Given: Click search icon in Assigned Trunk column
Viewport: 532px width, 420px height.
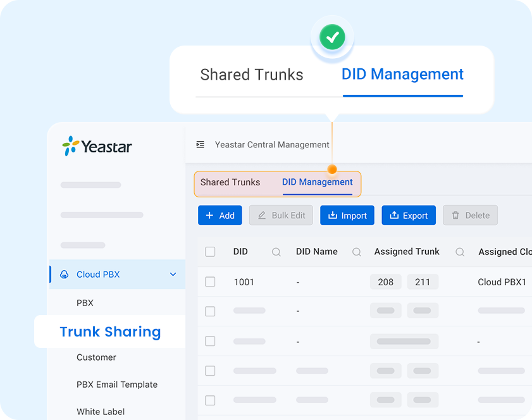Looking at the screenshot, I should coord(461,252).
